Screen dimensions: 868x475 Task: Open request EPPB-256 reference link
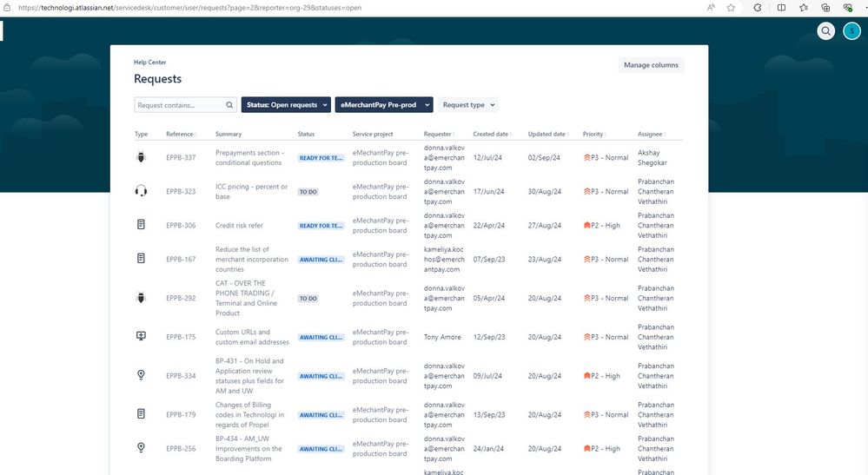coord(181,448)
